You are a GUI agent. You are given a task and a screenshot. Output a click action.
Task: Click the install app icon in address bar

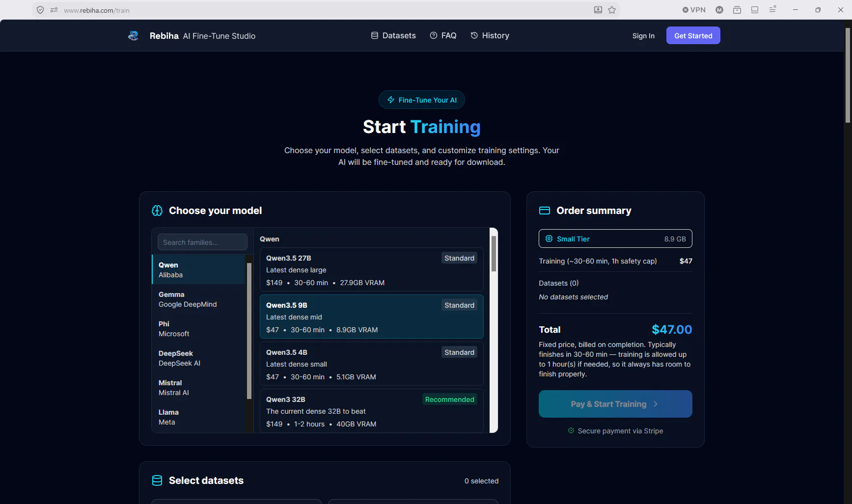click(598, 10)
